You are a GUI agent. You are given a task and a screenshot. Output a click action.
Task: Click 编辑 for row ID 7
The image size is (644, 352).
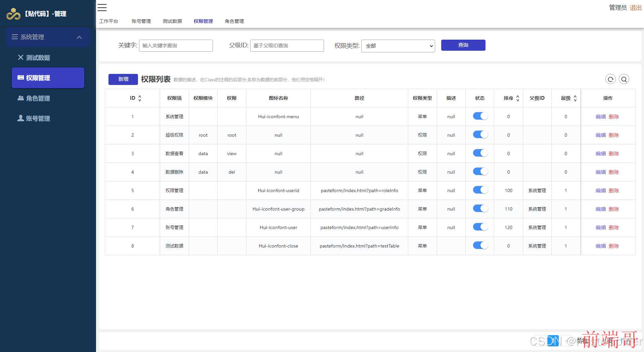tap(601, 227)
